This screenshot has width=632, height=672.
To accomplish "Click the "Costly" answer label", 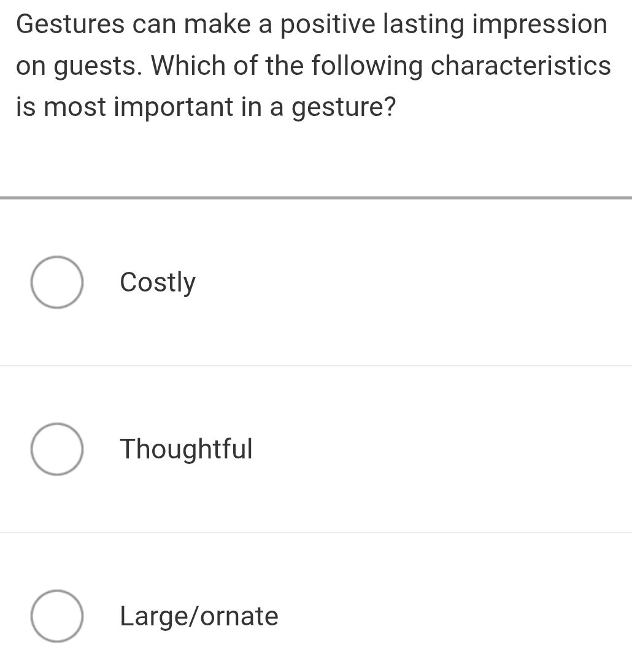I will coord(158,282).
